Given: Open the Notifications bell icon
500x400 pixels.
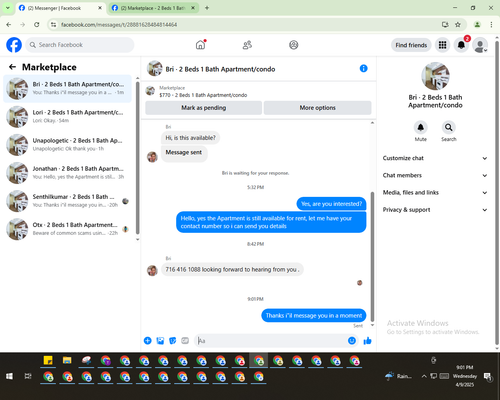Looking at the screenshot, I should [461, 45].
